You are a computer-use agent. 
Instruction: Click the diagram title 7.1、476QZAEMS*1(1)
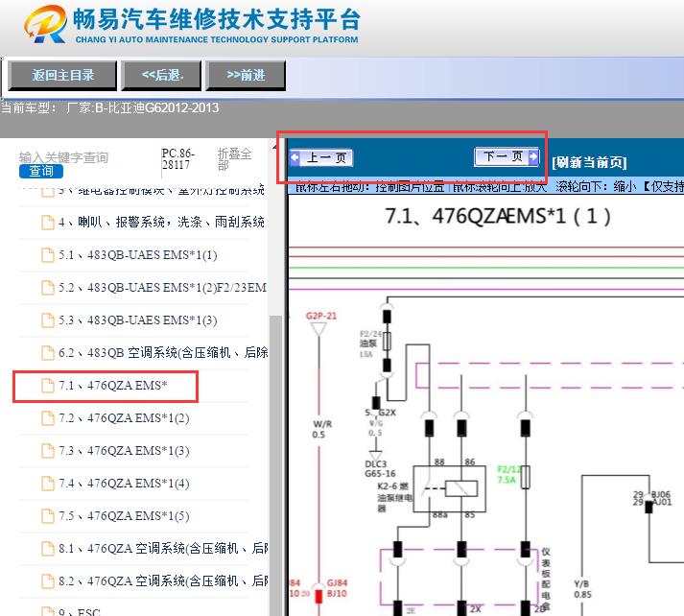(x=497, y=217)
